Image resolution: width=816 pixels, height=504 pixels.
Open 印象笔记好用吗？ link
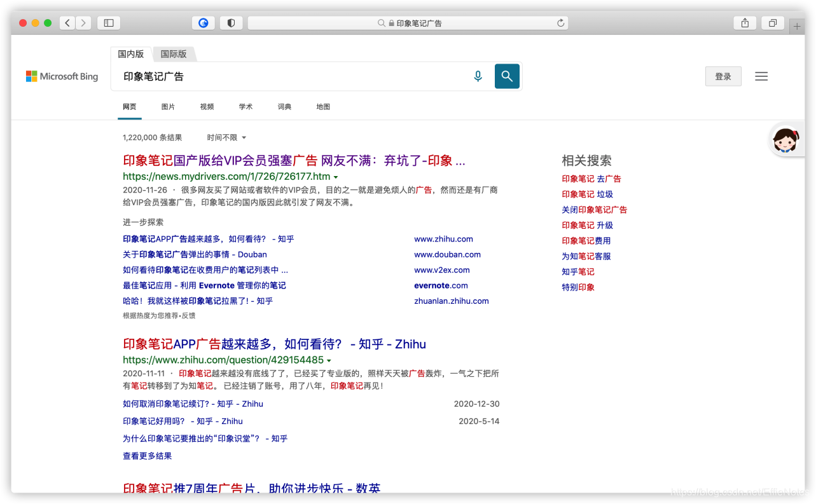click(x=183, y=421)
